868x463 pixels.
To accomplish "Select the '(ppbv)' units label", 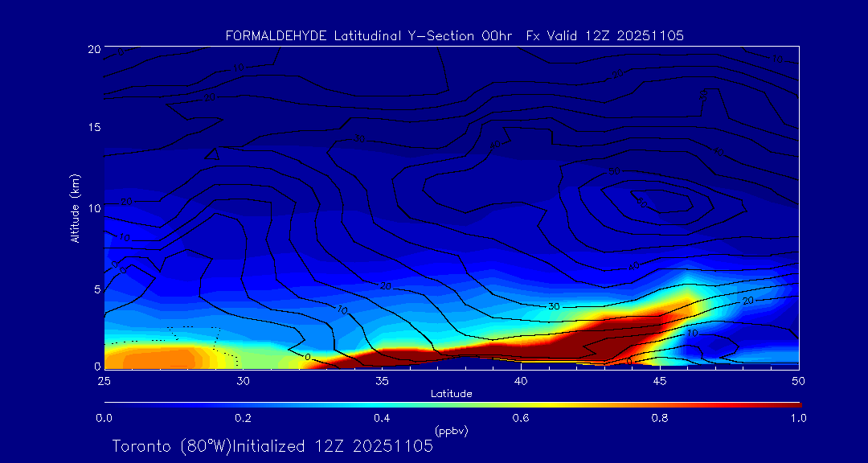I will 451,431.
